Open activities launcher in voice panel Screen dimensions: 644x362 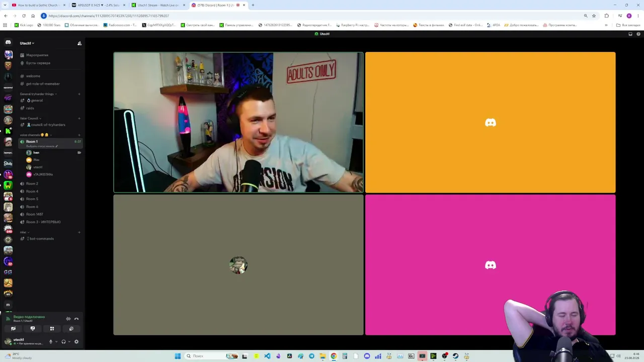coord(52,329)
